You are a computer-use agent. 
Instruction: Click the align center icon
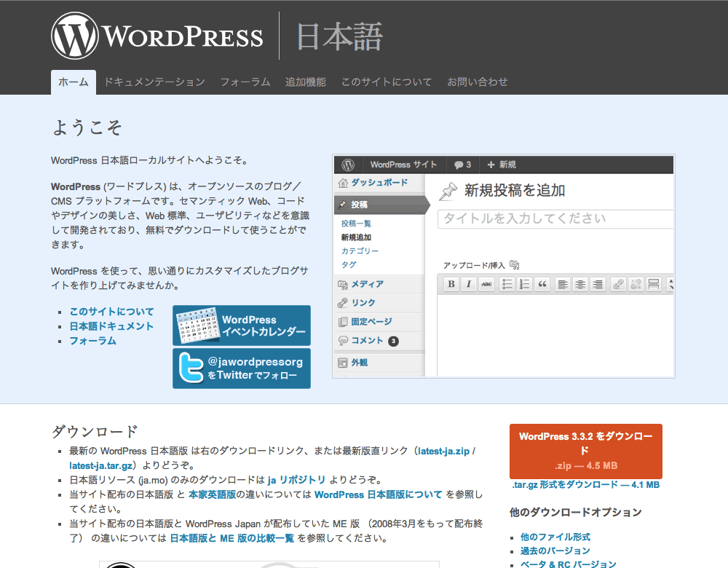tap(580, 284)
